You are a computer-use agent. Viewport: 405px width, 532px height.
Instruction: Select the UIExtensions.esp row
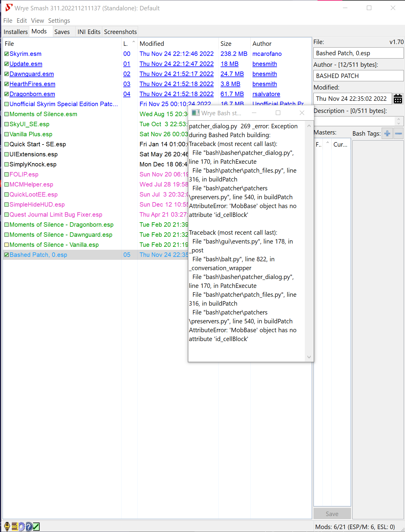point(33,154)
